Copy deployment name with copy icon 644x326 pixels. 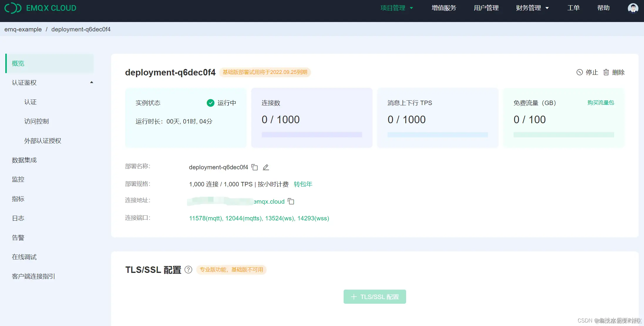(255, 167)
